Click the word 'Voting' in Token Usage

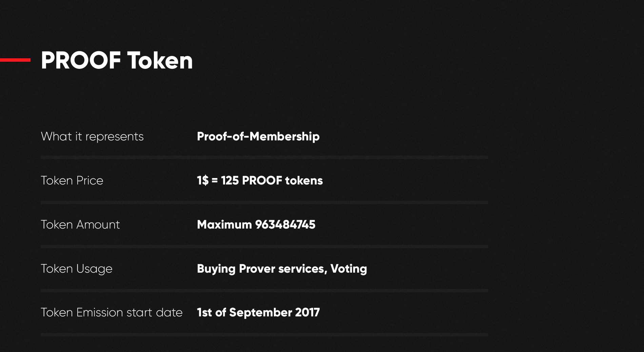pyautogui.click(x=349, y=269)
